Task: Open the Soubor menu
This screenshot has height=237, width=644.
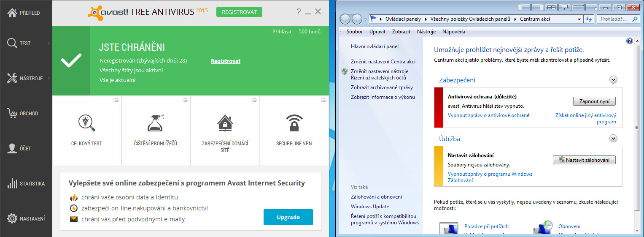Action: [x=354, y=32]
